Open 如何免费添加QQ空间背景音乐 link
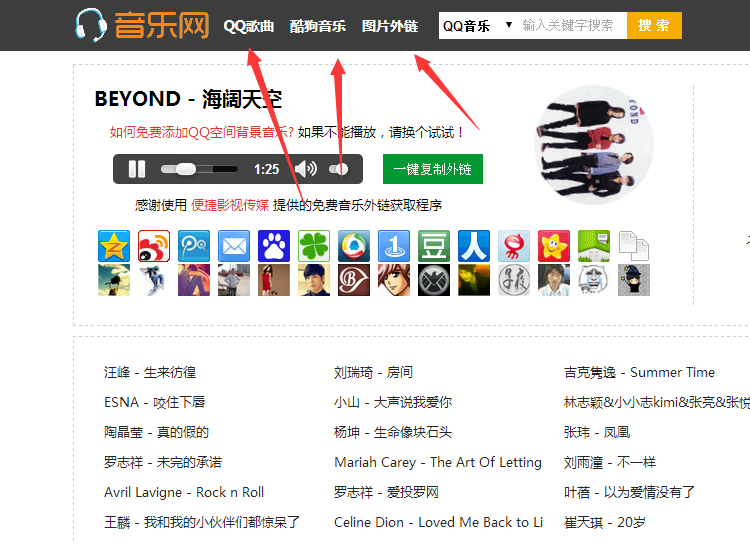Viewport: 750px width, 544px height. click(x=201, y=132)
